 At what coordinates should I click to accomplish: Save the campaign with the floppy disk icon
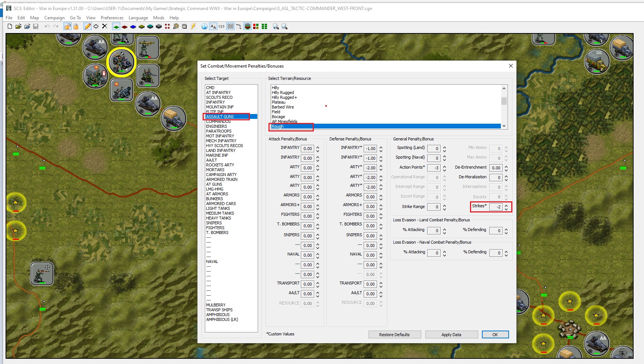pos(36,26)
